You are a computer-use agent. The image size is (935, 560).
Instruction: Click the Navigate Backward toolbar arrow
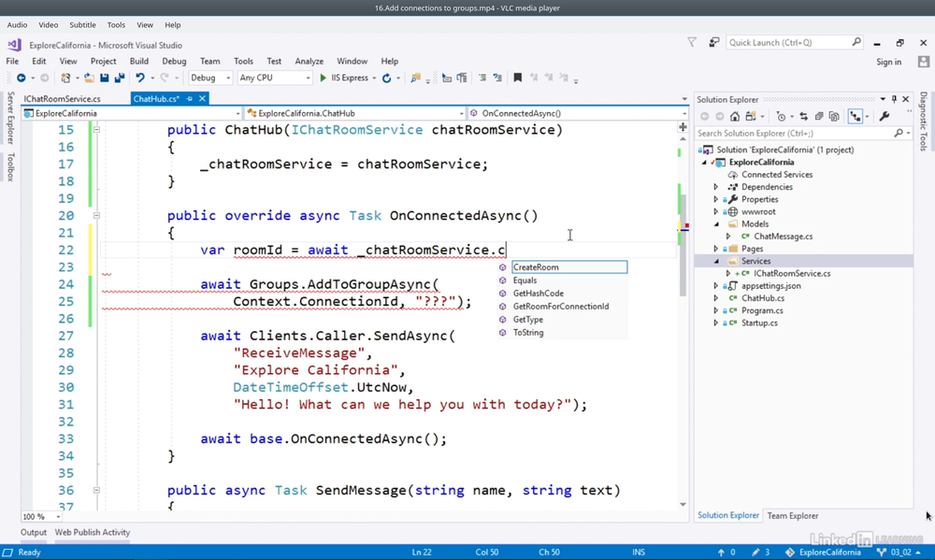(x=21, y=79)
